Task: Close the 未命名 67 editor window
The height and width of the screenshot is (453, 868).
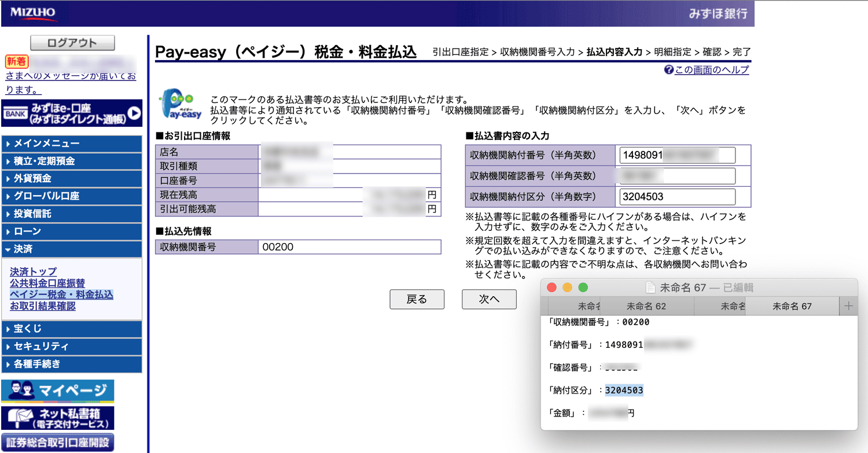Action: [x=551, y=288]
